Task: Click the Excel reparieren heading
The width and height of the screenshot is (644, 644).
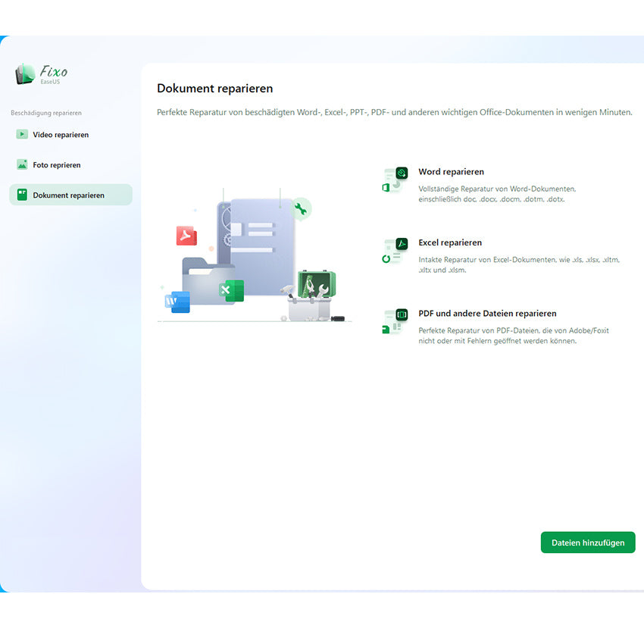Action: click(449, 243)
